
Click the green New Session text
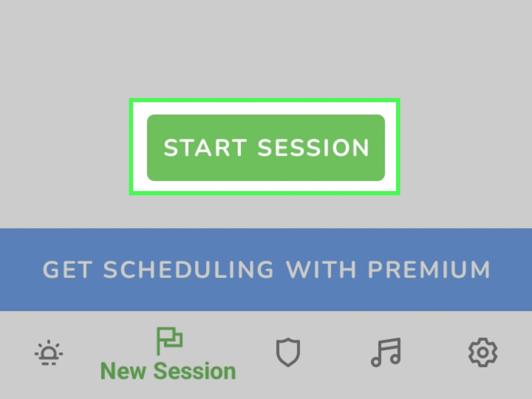tap(168, 371)
